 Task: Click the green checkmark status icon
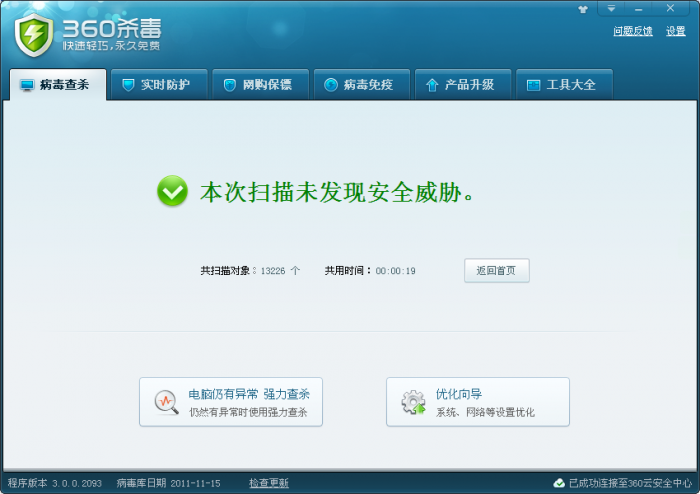(172, 191)
